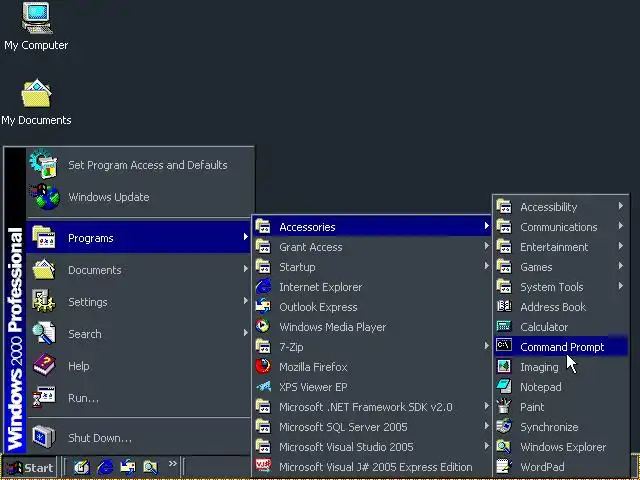
Task: Click the Address Book icon in Accessories
Action: [504, 307]
